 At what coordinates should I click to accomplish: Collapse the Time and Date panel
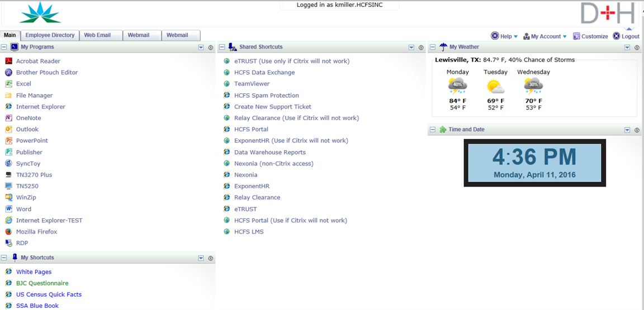(x=432, y=130)
